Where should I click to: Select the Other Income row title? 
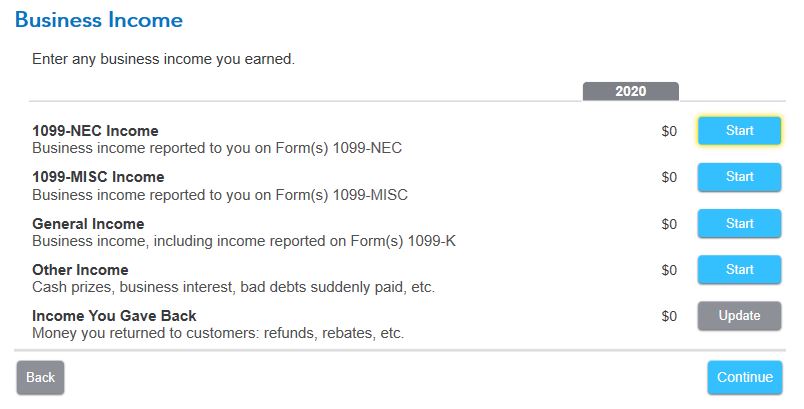coord(81,270)
